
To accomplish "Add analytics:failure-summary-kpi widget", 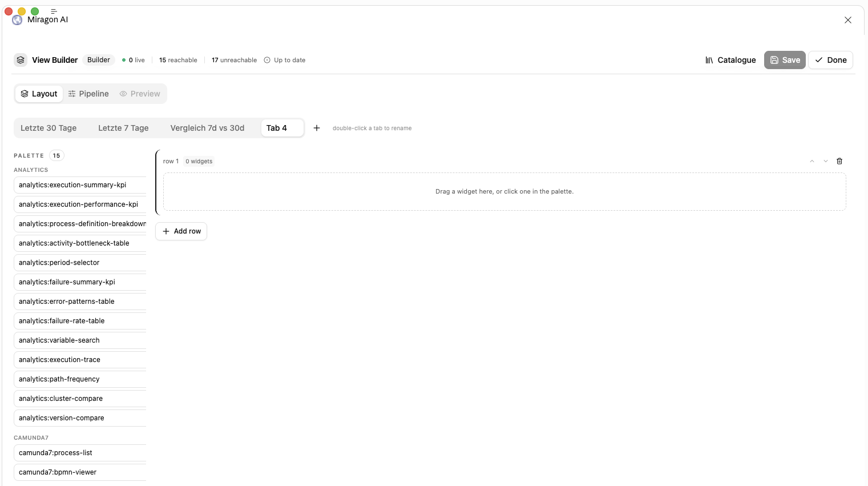I will pos(80,282).
